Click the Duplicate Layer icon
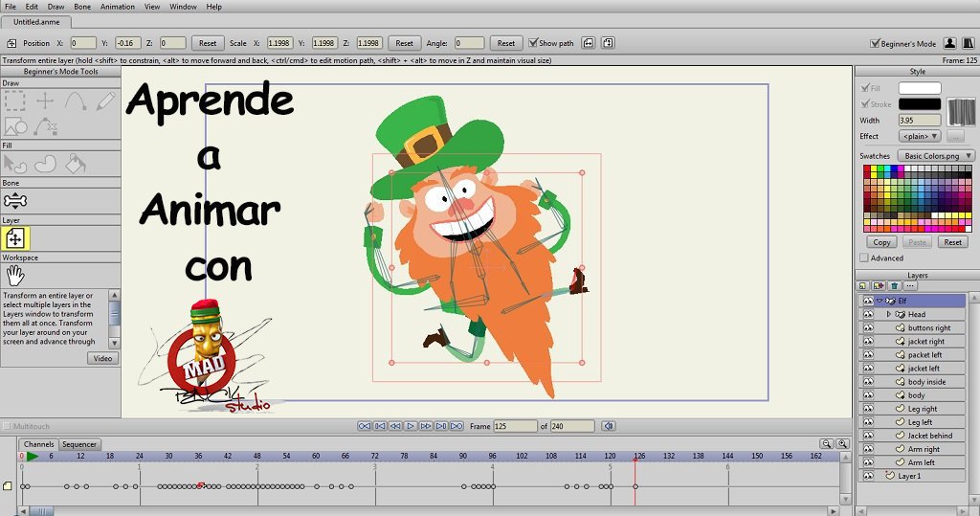This screenshot has width=980, height=516. pyautogui.click(x=879, y=286)
